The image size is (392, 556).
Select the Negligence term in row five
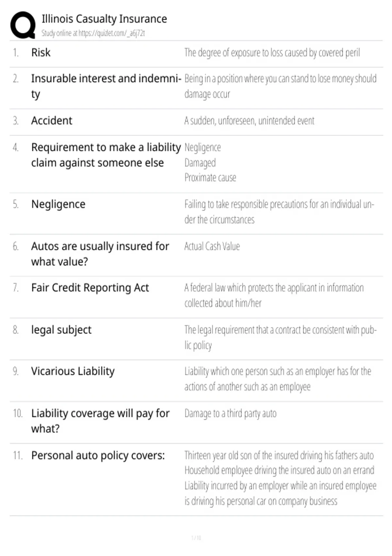pos(58,204)
